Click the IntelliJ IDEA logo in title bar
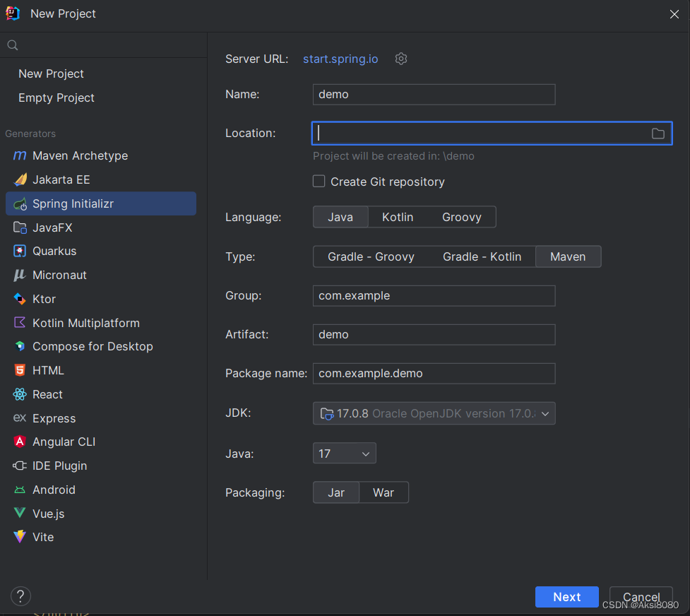 [x=13, y=13]
